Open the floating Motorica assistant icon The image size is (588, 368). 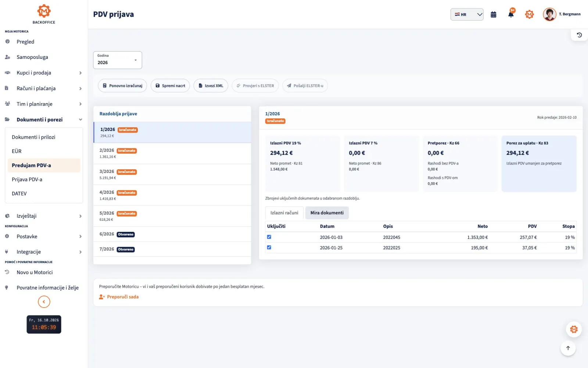point(574,329)
